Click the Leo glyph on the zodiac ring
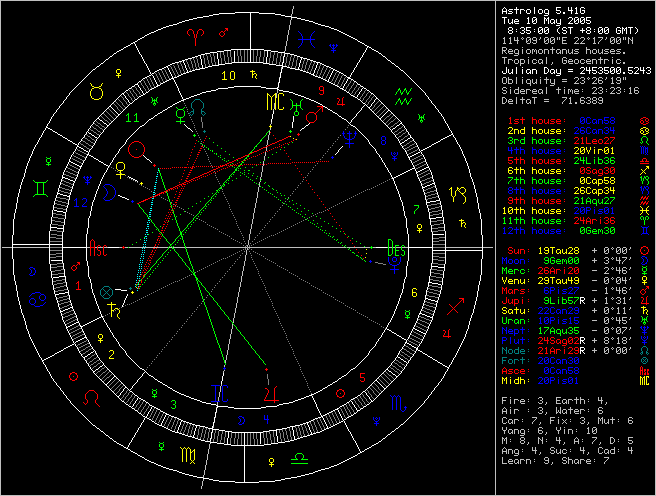The width and height of the screenshot is (656, 496). pyautogui.click(x=92, y=396)
